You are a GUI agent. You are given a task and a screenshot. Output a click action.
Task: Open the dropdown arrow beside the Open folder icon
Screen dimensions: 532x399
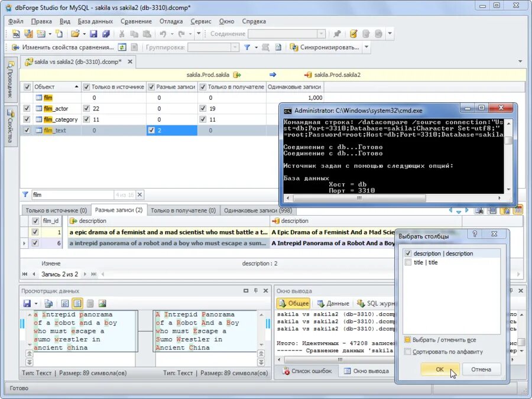(x=83, y=34)
